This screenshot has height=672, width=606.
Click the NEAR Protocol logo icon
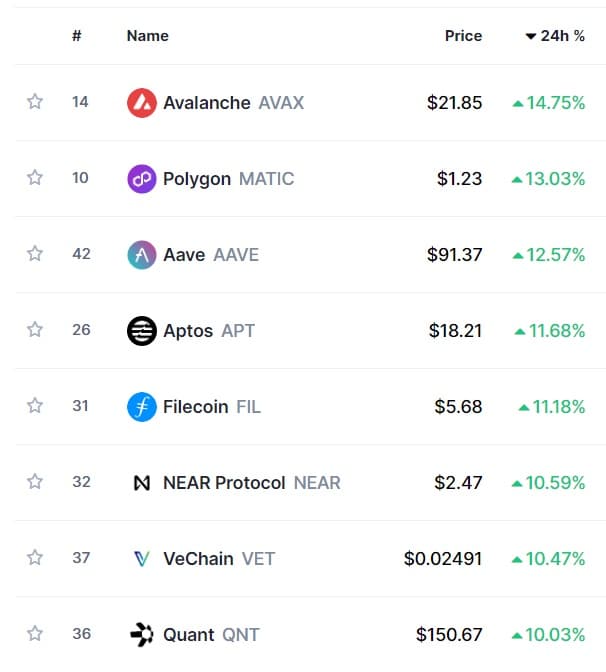[x=141, y=483]
